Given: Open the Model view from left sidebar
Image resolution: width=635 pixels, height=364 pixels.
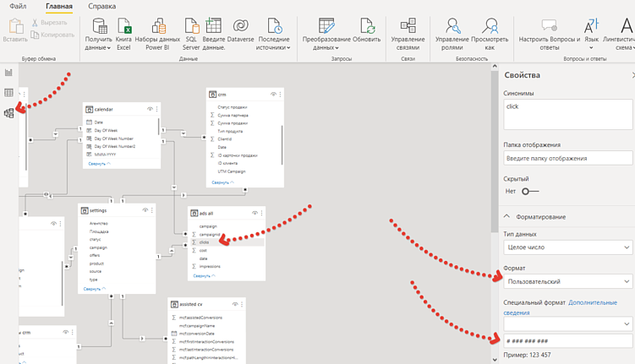Looking at the screenshot, I should tap(8, 112).
